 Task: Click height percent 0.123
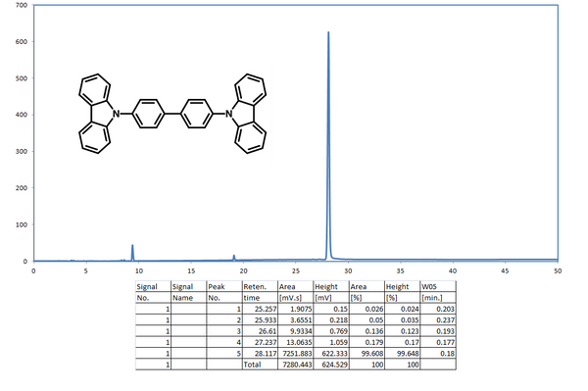tap(410, 331)
